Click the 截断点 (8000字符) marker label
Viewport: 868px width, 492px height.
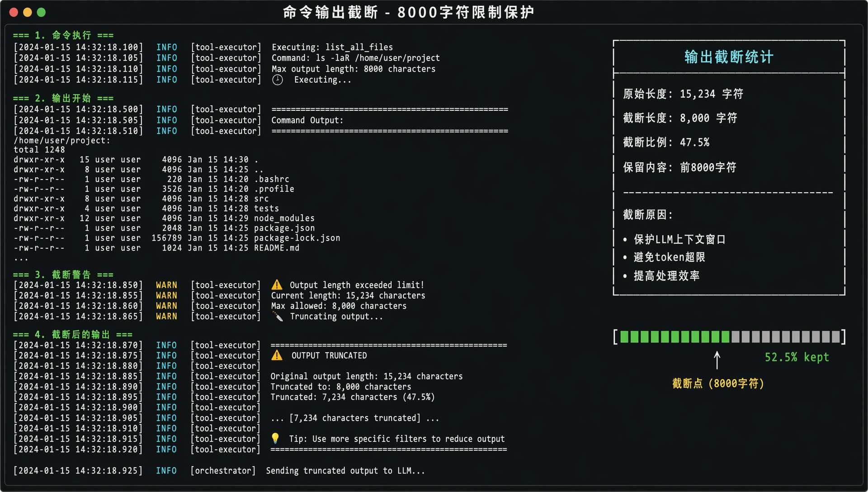click(718, 383)
